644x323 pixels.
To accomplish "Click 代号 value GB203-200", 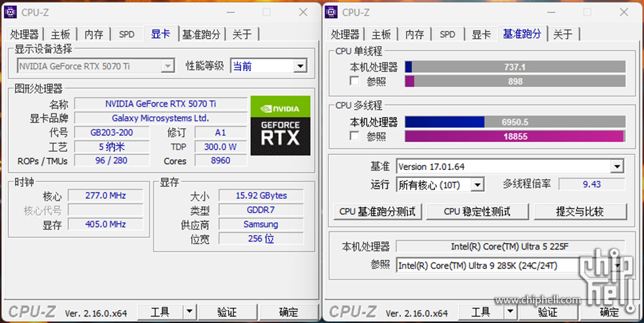I will pos(112,133).
